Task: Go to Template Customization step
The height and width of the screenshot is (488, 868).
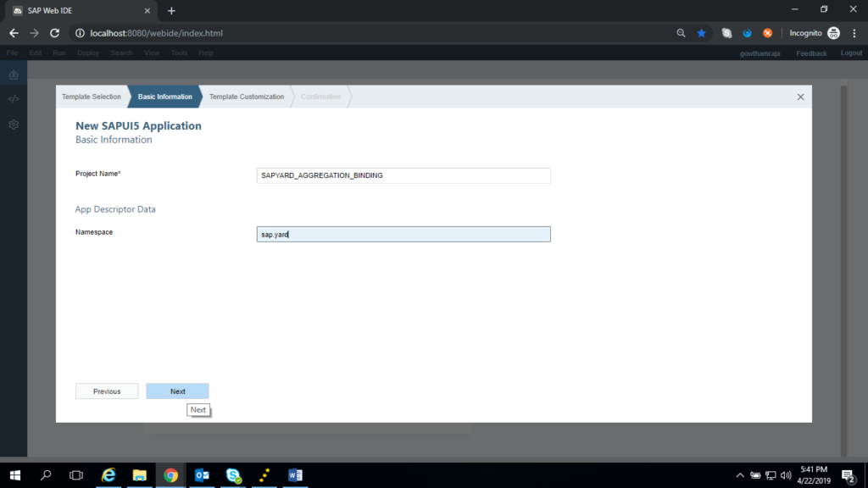Action: coord(247,97)
